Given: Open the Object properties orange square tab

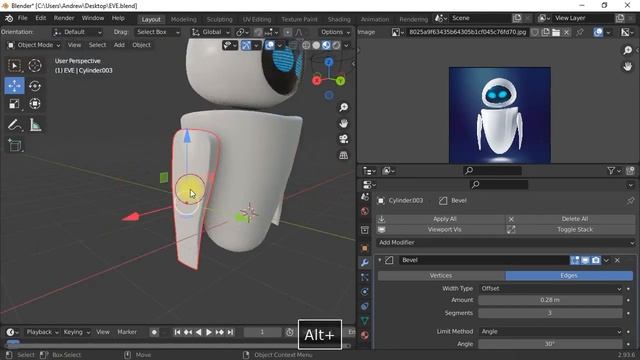Looking at the screenshot, I should click(x=364, y=248).
